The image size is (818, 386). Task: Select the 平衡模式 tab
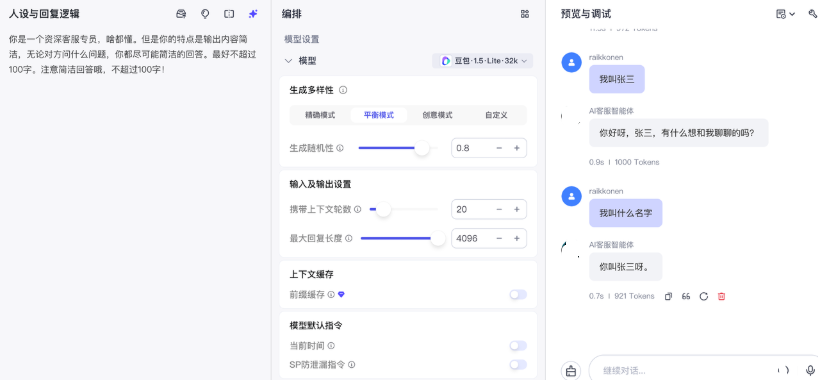click(x=379, y=115)
